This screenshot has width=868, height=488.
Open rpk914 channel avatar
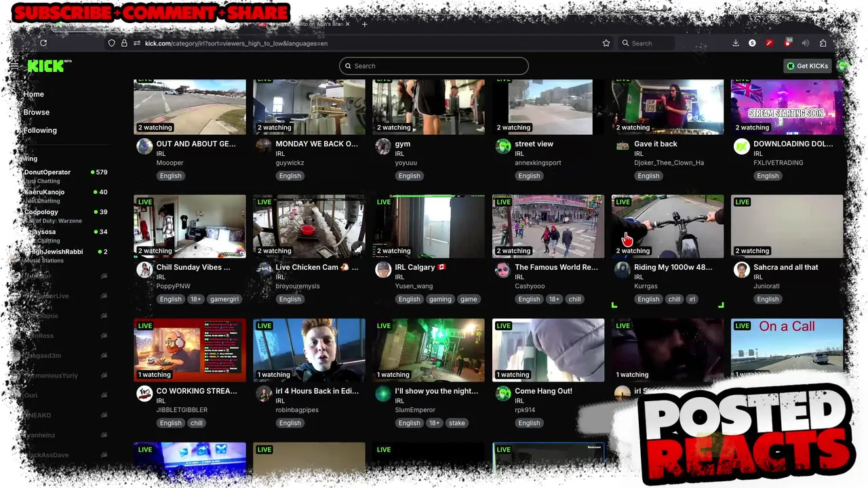[x=502, y=394]
